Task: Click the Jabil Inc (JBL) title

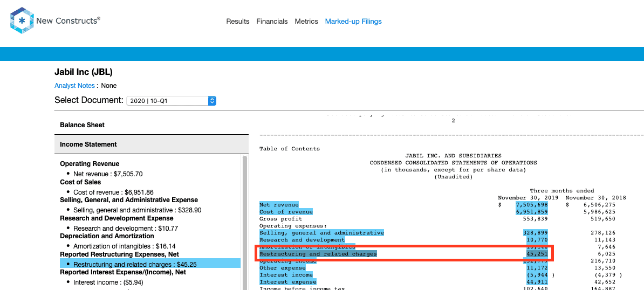Action: tap(84, 72)
